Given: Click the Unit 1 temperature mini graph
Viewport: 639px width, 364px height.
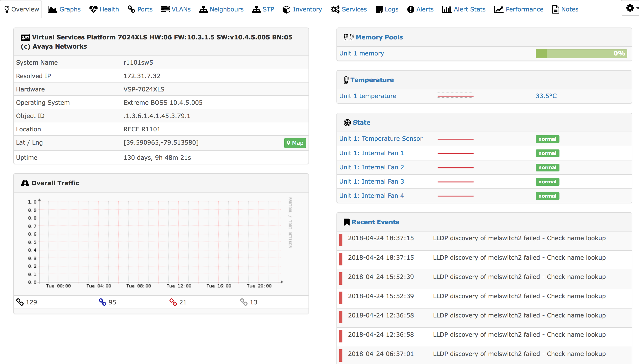Looking at the screenshot, I should click(x=456, y=95).
